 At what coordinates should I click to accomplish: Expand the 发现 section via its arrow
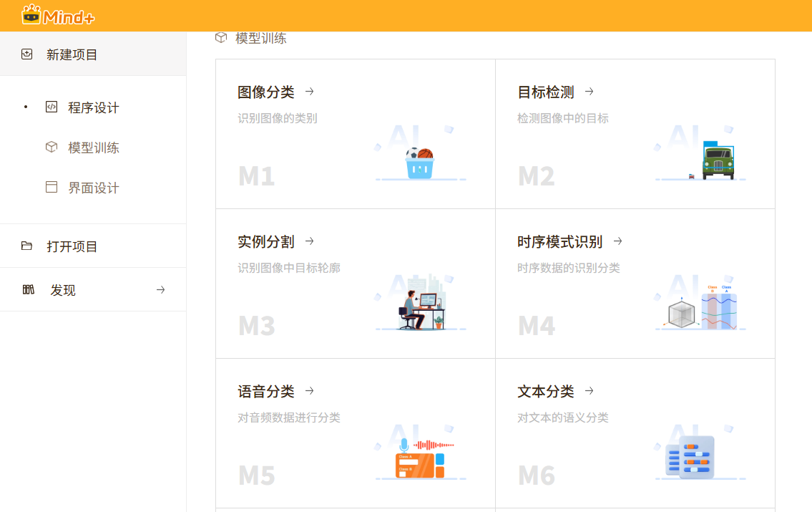coord(160,289)
